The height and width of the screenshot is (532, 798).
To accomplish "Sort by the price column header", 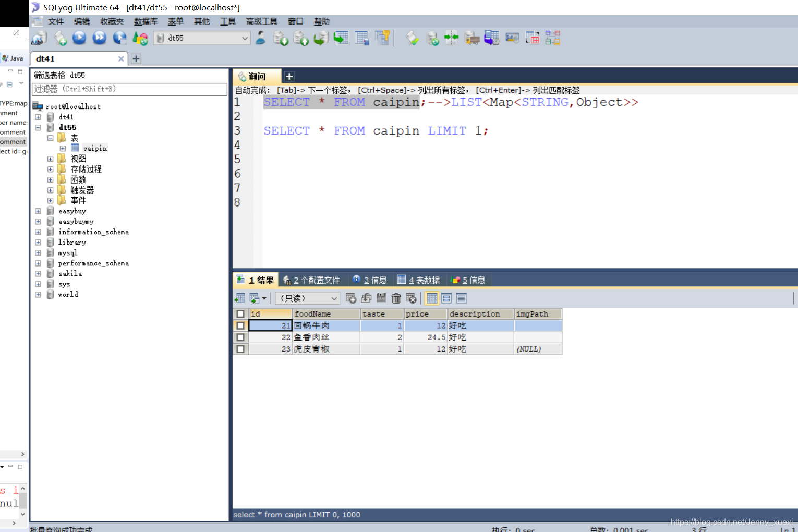I will pyautogui.click(x=426, y=314).
